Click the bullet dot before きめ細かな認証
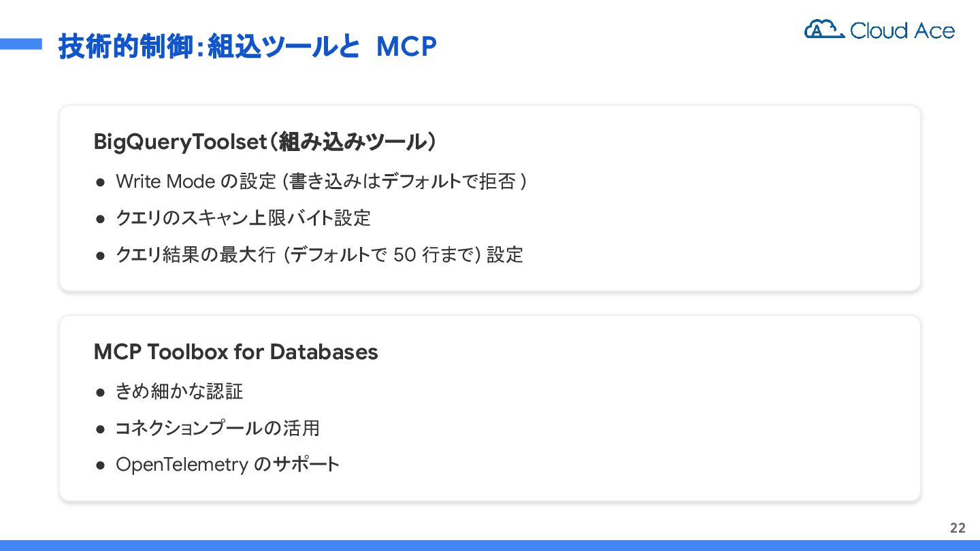The width and height of the screenshot is (980, 551). pyautogui.click(x=100, y=392)
